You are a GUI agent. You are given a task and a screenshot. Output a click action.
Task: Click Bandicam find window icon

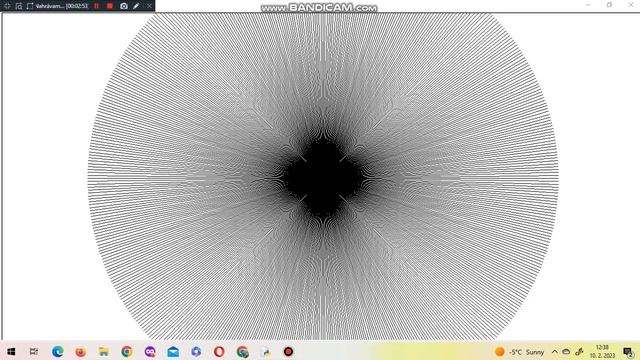coord(19,6)
